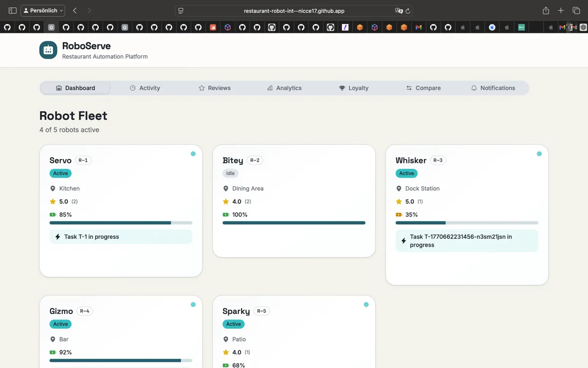Click the translate icon in address bar

tap(399, 11)
